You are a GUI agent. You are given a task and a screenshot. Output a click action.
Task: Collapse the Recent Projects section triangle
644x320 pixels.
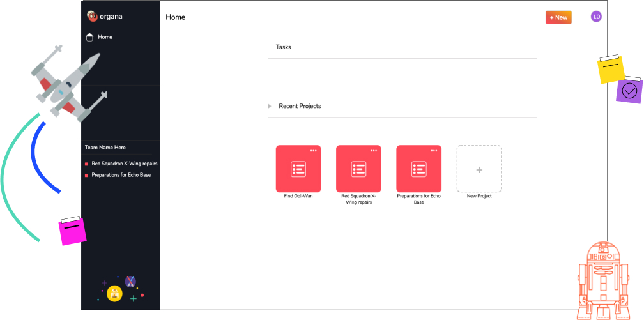pos(270,106)
